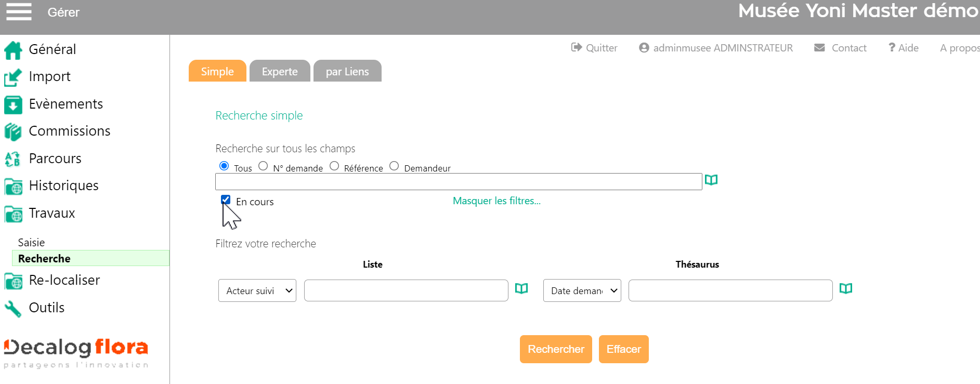Click the Evènements download icon
The width and height of the screenshot is (980, 384).
coord(13,104)
